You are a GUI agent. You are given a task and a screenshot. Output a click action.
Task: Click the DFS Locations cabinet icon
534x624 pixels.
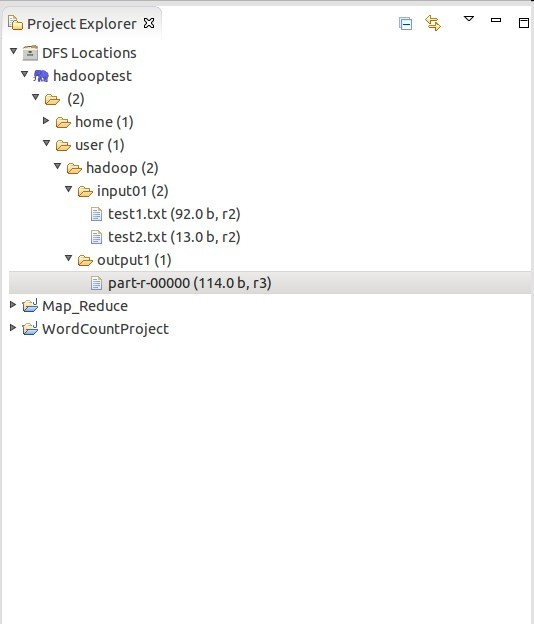30,53
